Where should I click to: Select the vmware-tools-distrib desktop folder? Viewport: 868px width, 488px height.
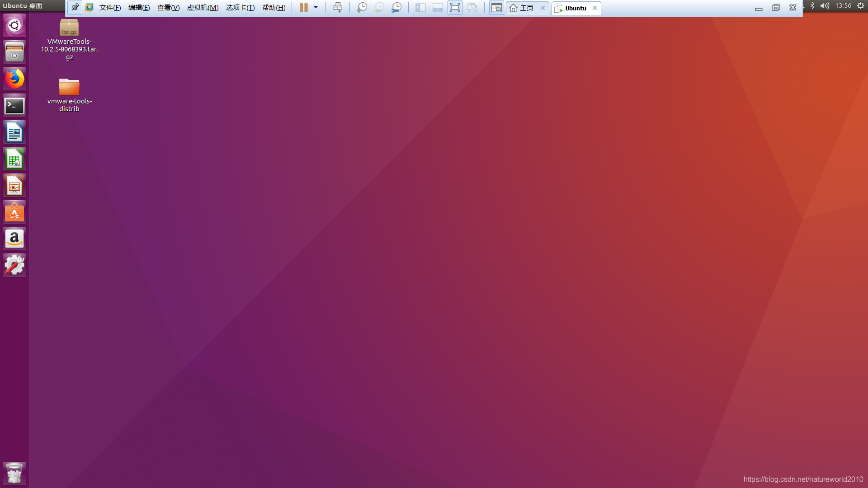(69, 95)
